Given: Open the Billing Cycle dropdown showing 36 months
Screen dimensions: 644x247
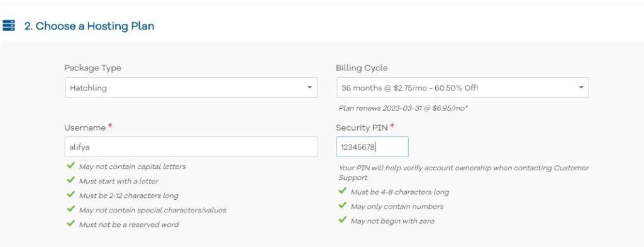Looking at the screenshot, I should (x=462, y=88).
